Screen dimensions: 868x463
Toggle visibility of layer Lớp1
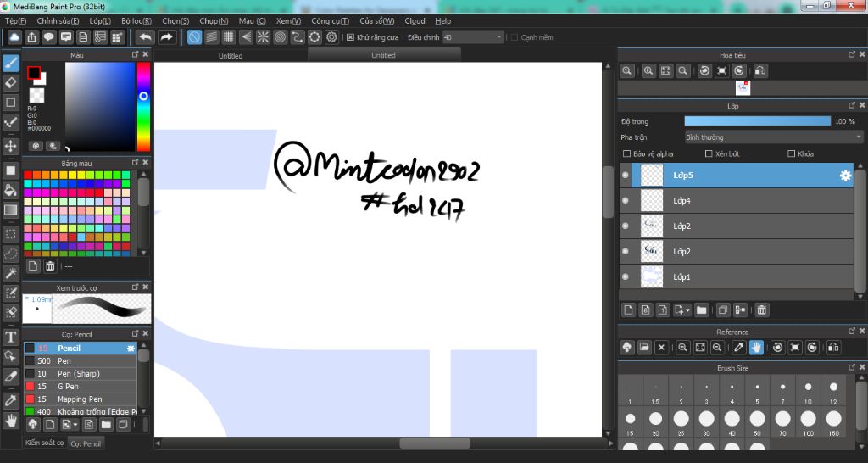click(x=626, y=277)
